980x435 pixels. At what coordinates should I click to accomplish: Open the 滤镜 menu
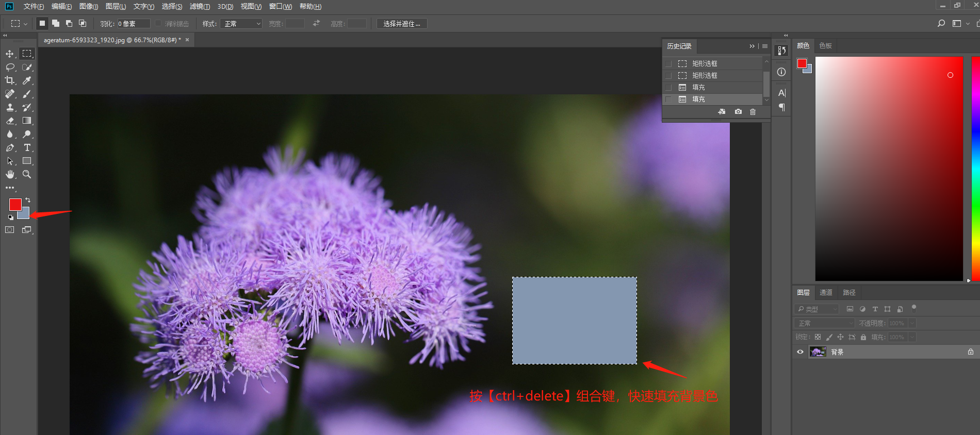(x=200, y=7)
